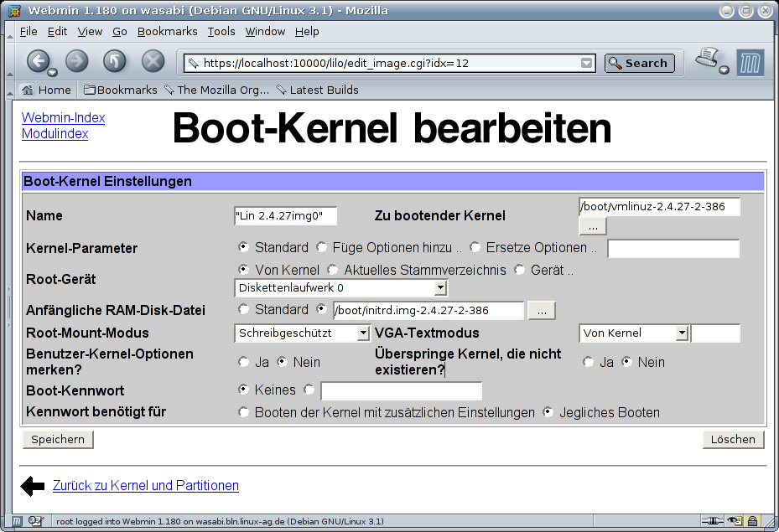779x532 pixels.
Task: Open the Help menu
Action: 307,31
